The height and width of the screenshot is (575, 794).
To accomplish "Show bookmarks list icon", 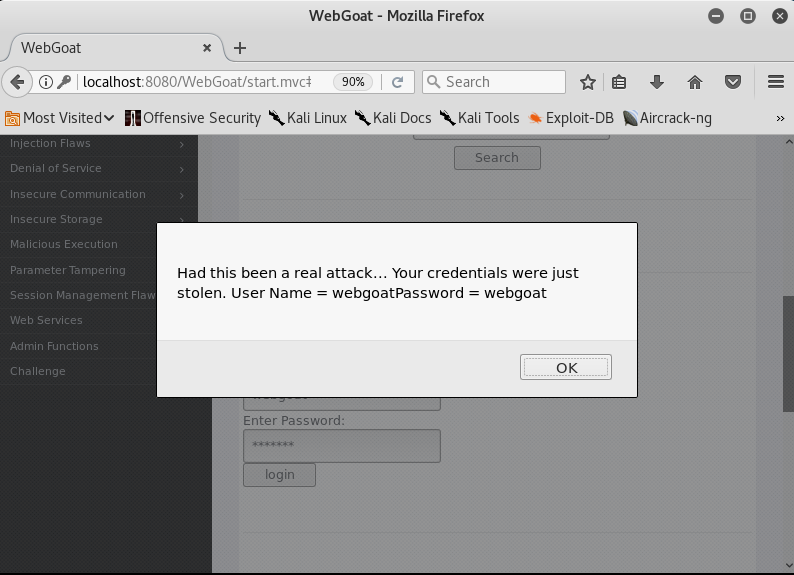I will coord(619,82).
